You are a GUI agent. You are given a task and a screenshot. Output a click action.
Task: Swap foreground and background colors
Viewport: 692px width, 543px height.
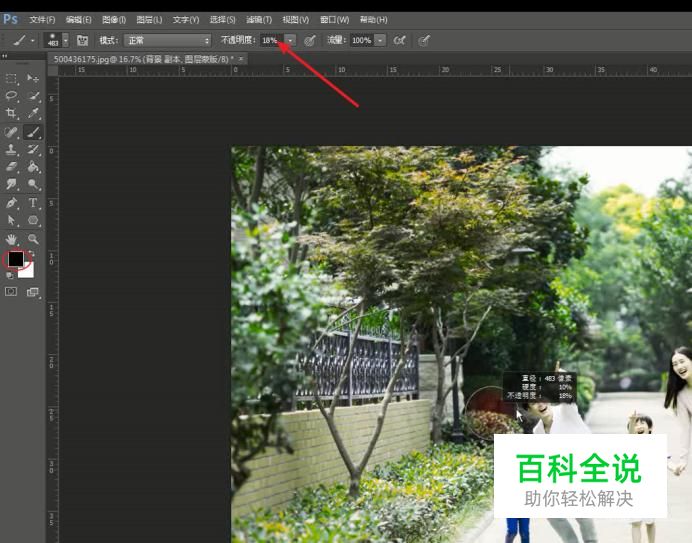click(x=31, y=253)
